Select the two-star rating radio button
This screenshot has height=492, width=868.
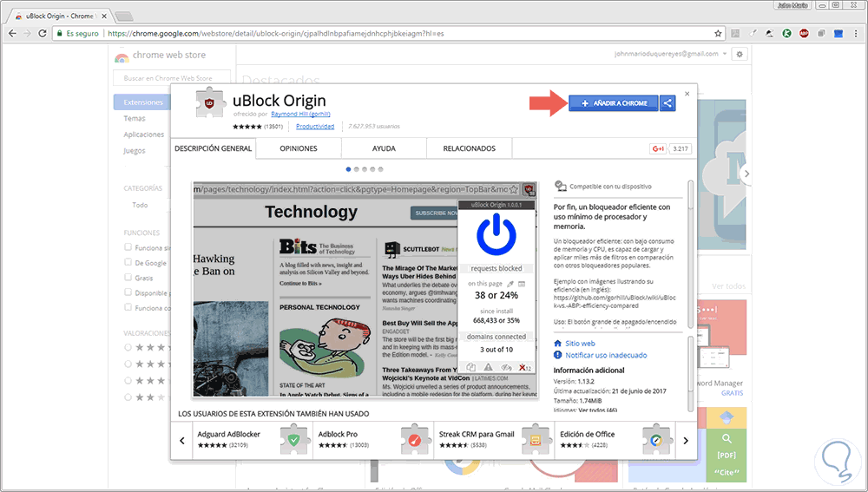point(128,397)
